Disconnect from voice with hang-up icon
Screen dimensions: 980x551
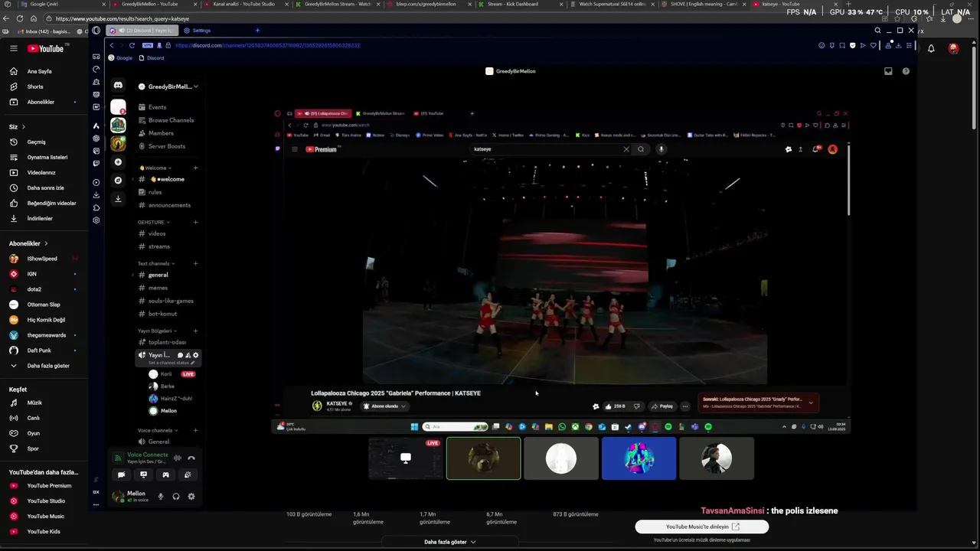click(191, 458)
